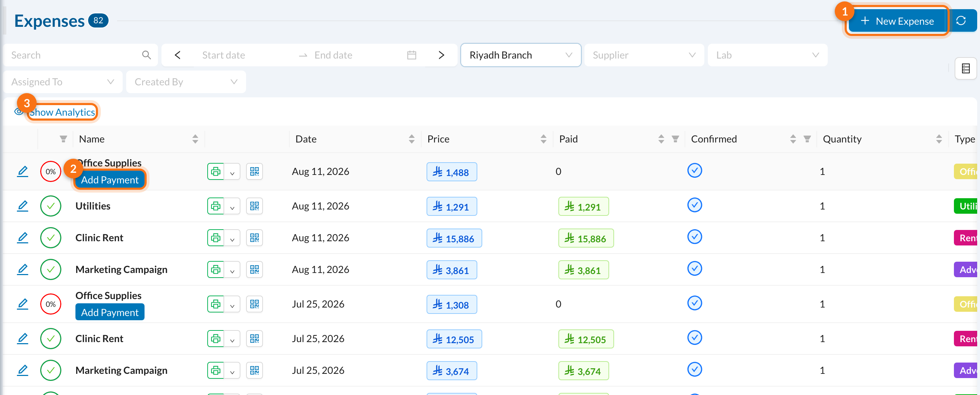Expand the Created By dropdown

click(x=186, y=82)
